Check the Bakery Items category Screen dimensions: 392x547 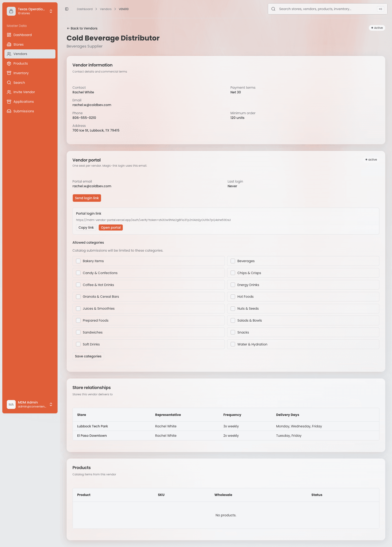pos(78,261)
